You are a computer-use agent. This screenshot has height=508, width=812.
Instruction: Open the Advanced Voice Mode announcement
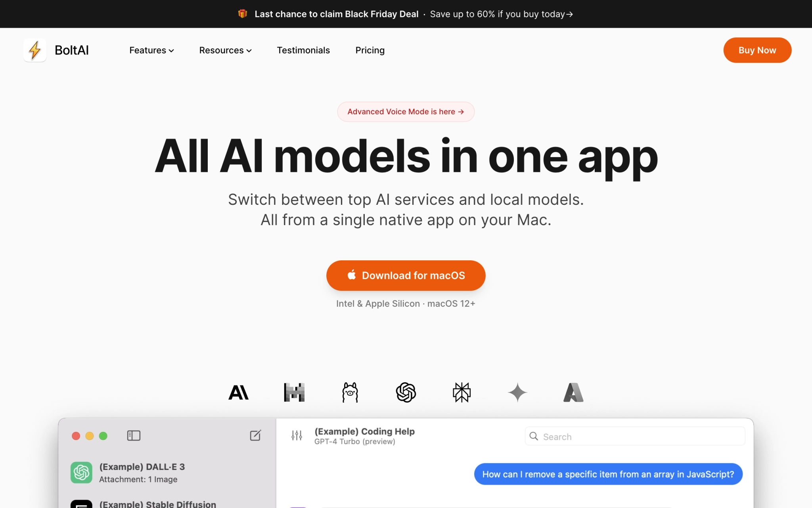point(406,112)
